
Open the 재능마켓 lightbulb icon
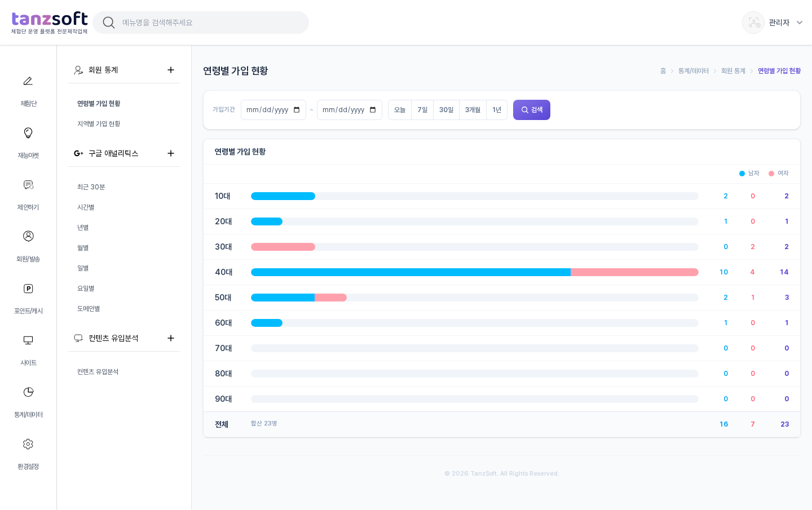pos(28,133)
